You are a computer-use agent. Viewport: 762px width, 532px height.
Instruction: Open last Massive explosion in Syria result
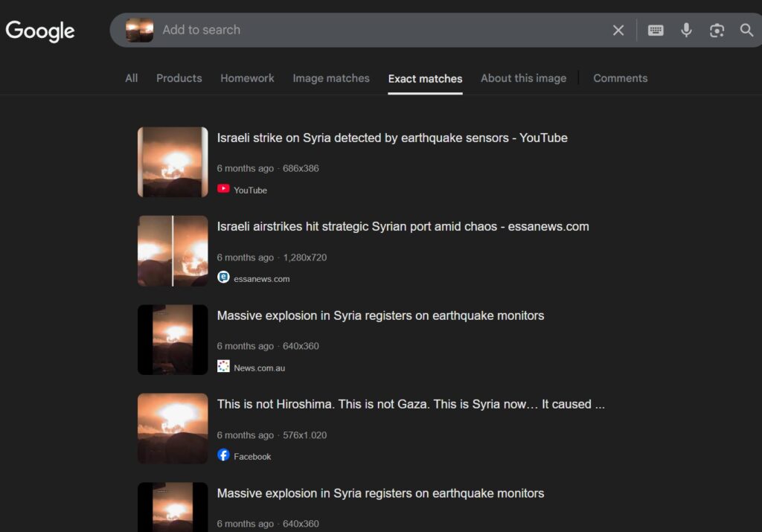(x=380, y=493)
